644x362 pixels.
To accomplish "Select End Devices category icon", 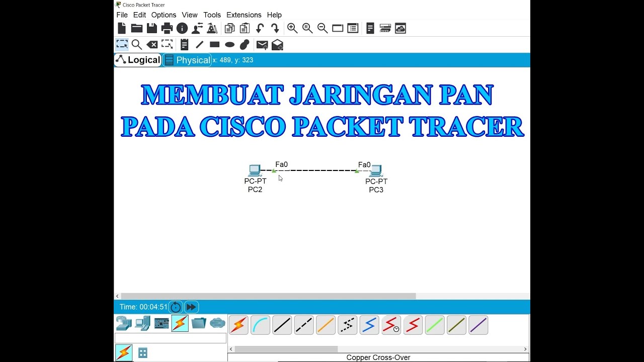I will (143, 323).
